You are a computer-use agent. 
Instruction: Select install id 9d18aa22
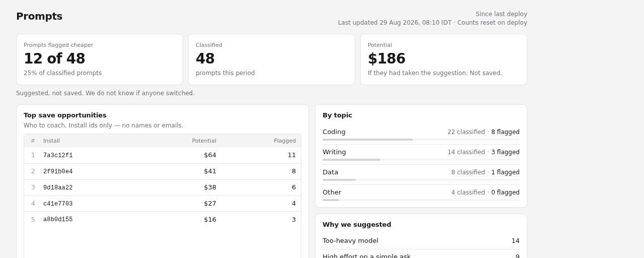(58, 188)
